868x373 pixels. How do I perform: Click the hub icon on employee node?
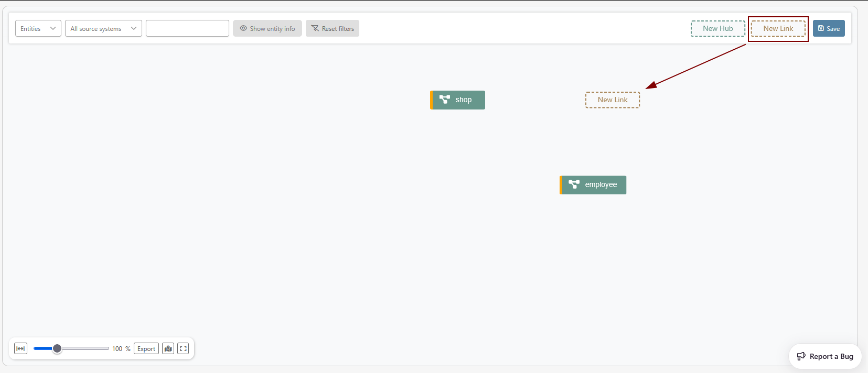(x=574, y=184)
